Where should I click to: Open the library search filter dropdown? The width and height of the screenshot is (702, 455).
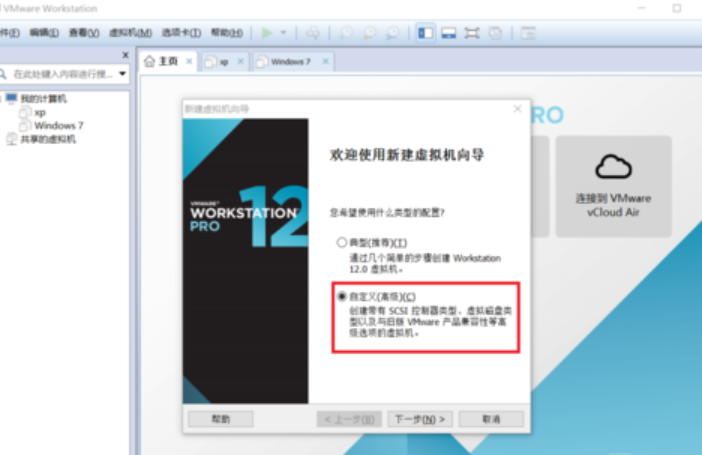pyautogui.click(x=122, y=74)
